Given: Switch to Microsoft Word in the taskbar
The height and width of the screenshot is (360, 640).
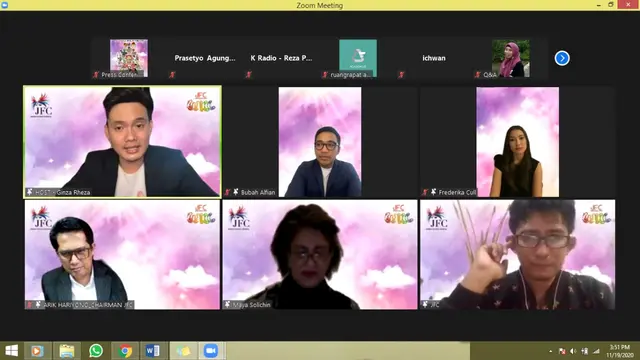Looking at the screenshot, I should (x=153, y=351).
